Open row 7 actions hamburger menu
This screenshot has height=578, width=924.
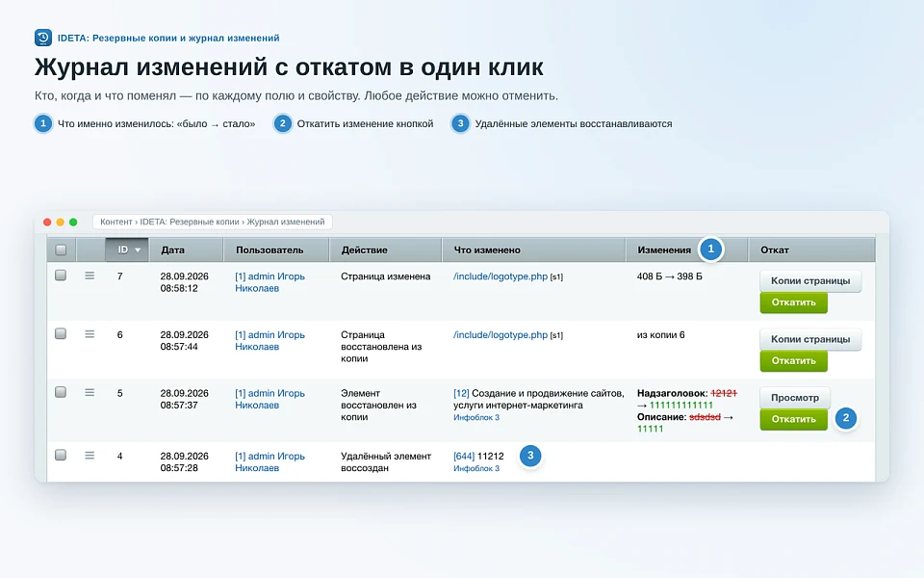pos(90,276)
